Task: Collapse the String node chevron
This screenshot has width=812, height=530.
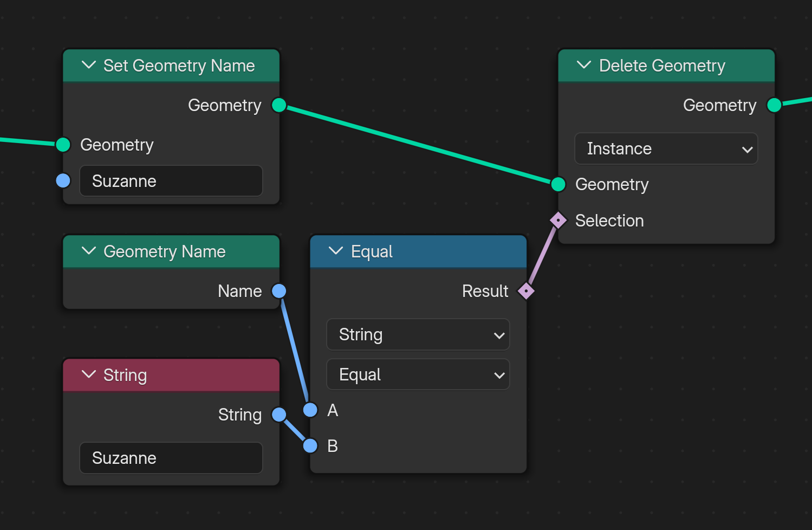Action: click(x=88, y=375)
